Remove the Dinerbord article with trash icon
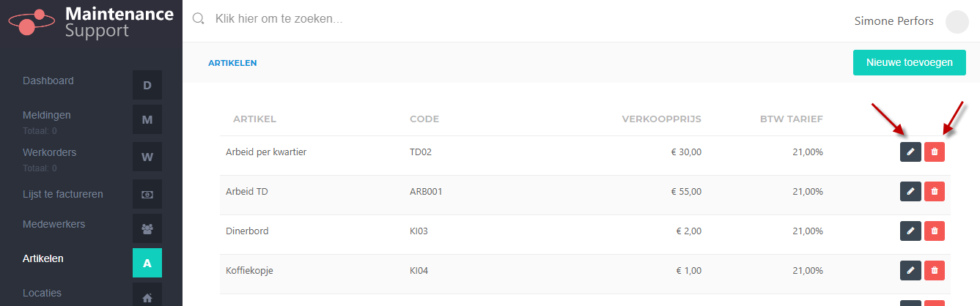 tap(935, 231)
